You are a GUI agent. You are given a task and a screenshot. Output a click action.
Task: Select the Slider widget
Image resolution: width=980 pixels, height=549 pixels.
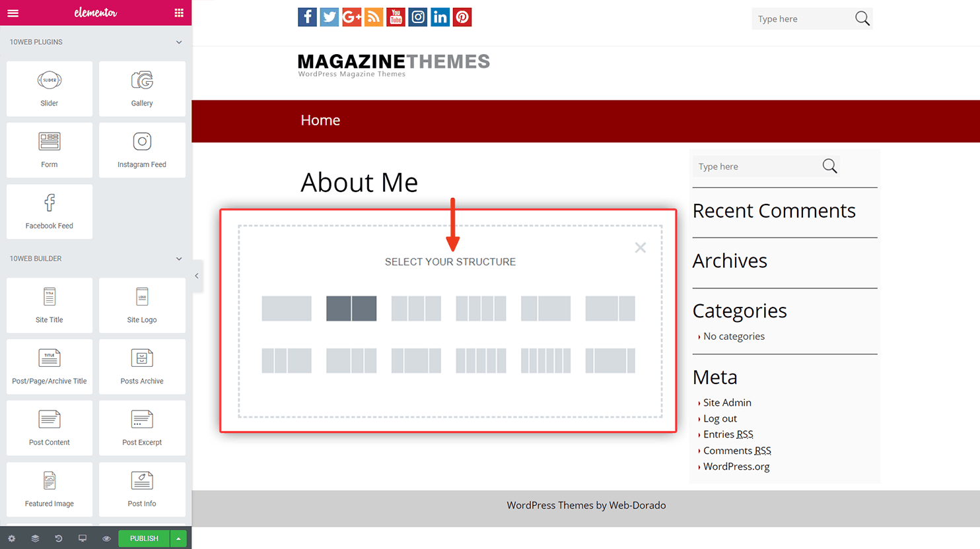click(x=50, y=88)
